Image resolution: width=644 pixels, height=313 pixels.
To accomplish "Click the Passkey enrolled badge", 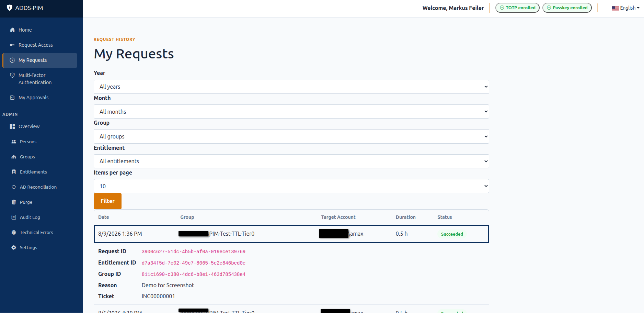I will 567,8.
